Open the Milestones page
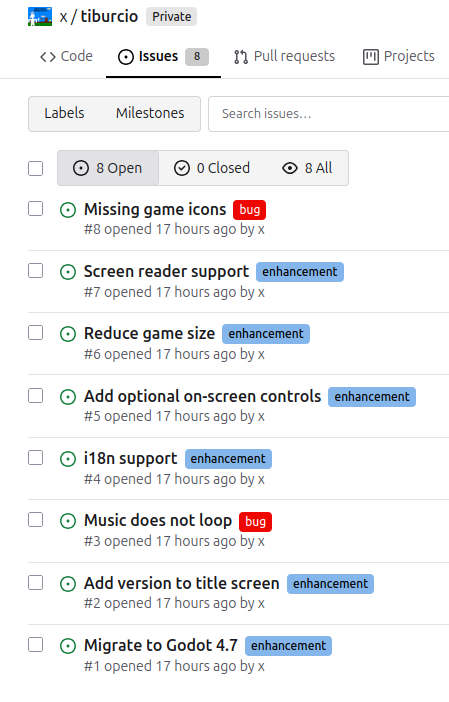The image size is (449, 702). [150, 113]
